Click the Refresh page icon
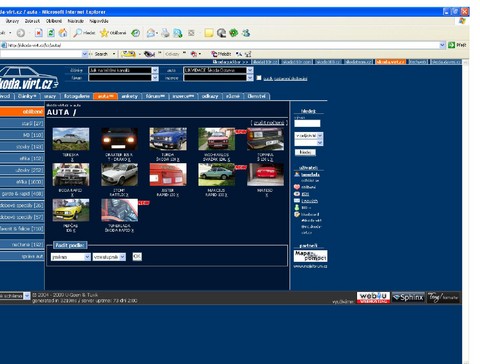The height and width of the screenshot is (364, 480). click(51, 33)
